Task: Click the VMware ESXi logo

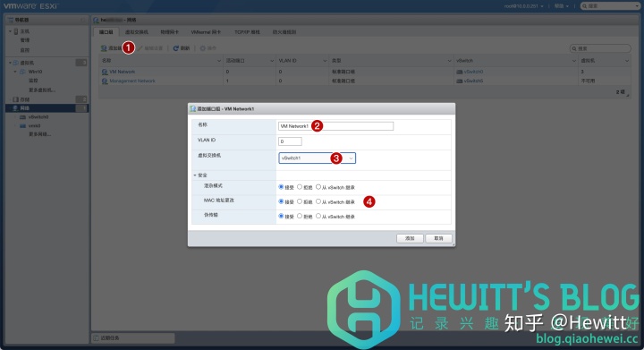Action: coord(31,5)
